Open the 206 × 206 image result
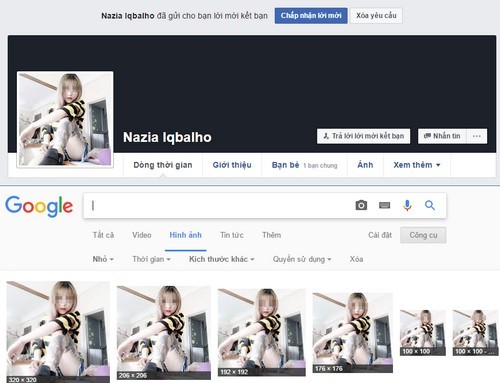The image size is (500, 383). coord(164,333)
